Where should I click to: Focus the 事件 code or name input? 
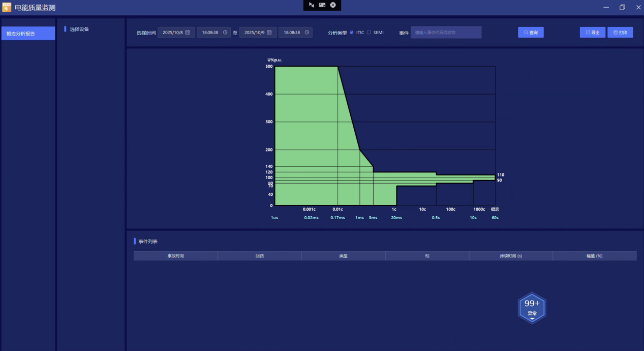(x=446, y=33)
